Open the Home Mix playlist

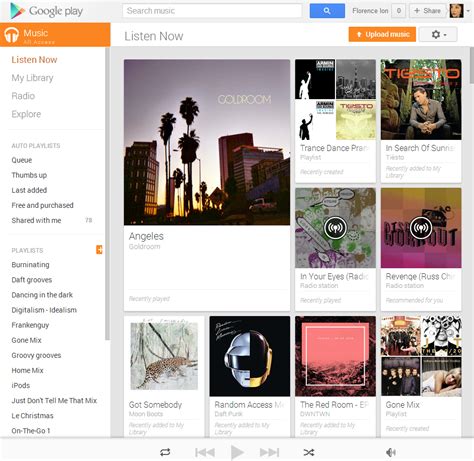[x=27, y=370]
